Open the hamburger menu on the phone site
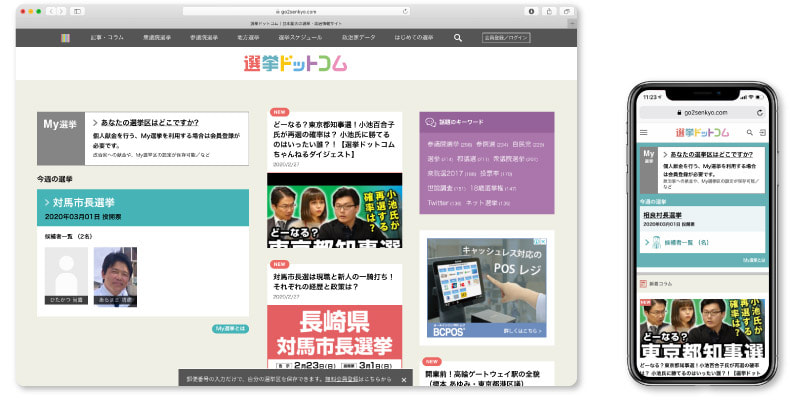 point(643,132)
